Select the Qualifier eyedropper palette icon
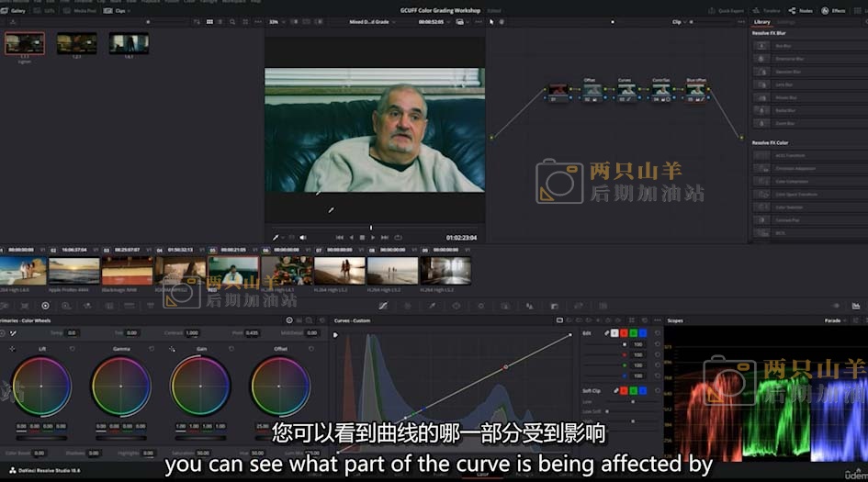868x482 pixels. pyautogui.click(x=431, y=306)
